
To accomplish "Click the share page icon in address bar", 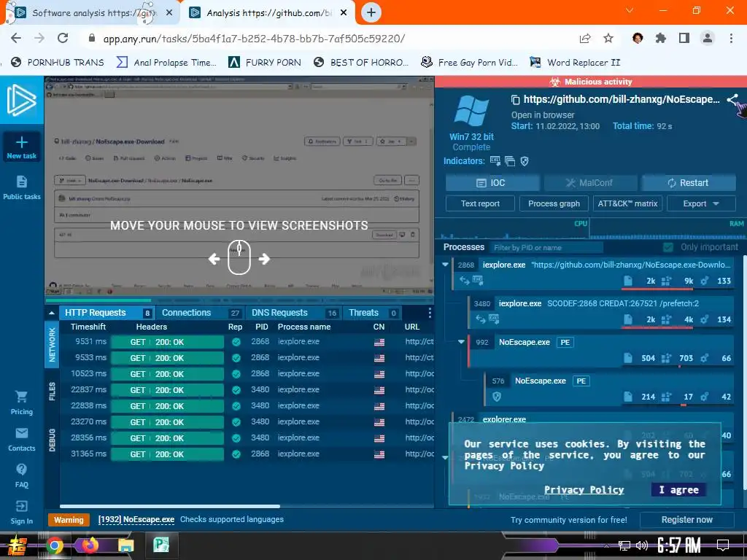I will point(585,38).
